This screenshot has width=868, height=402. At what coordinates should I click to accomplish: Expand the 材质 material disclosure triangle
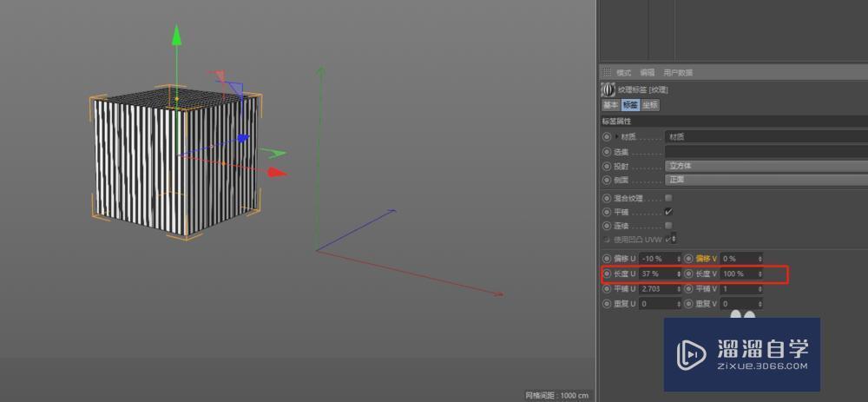tap(617, 136)
